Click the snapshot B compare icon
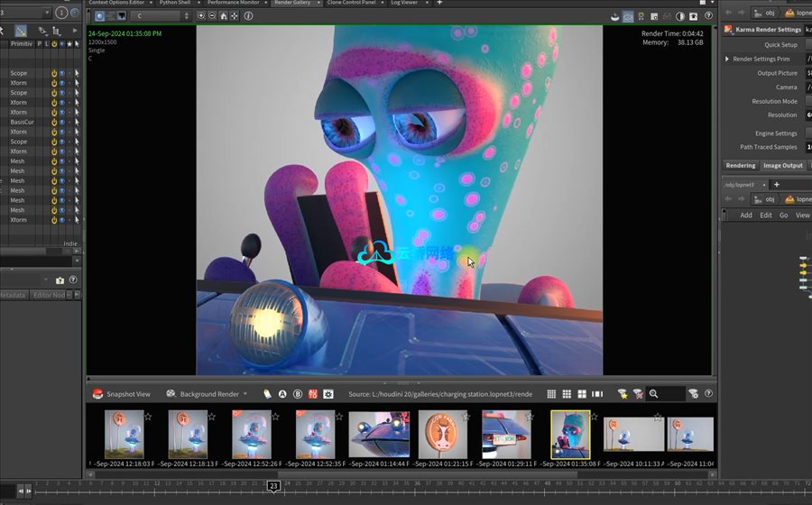This screenshot has width=812, height=505. tap(298, 394)
